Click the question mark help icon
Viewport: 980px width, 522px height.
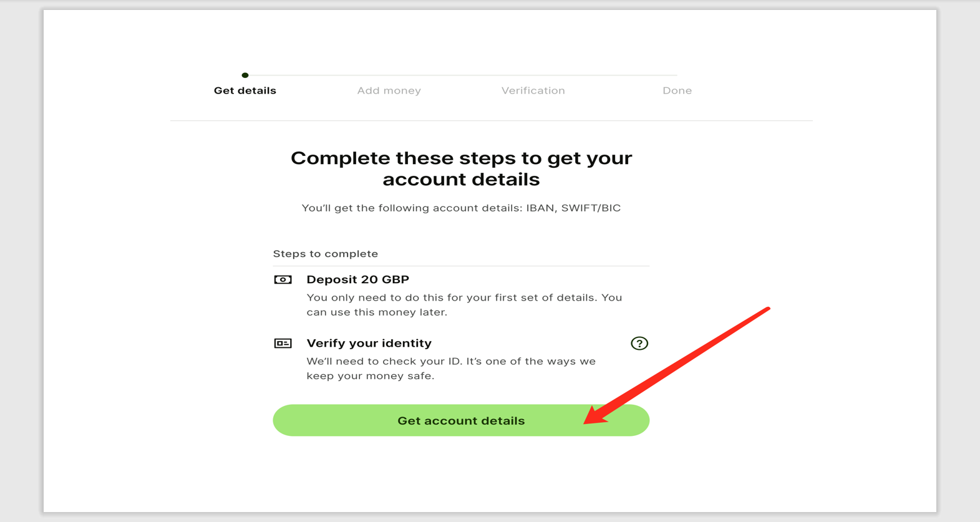639,343
